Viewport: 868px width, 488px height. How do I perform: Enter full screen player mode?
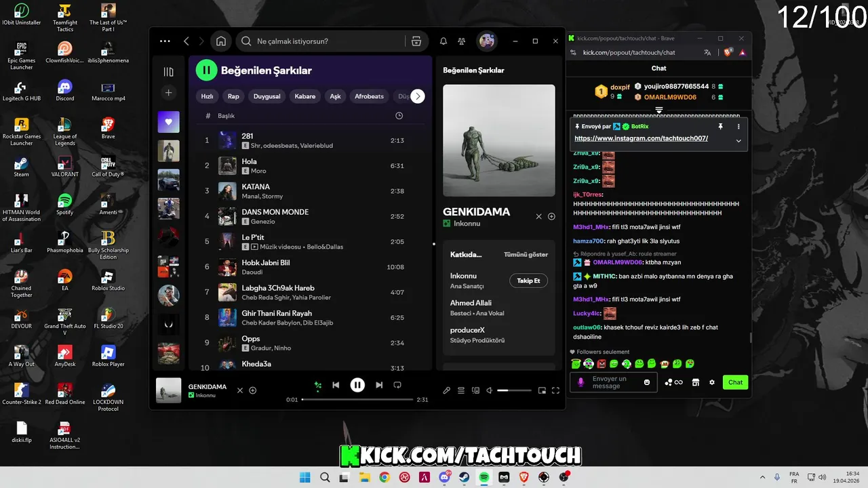(x=555, y=390)
